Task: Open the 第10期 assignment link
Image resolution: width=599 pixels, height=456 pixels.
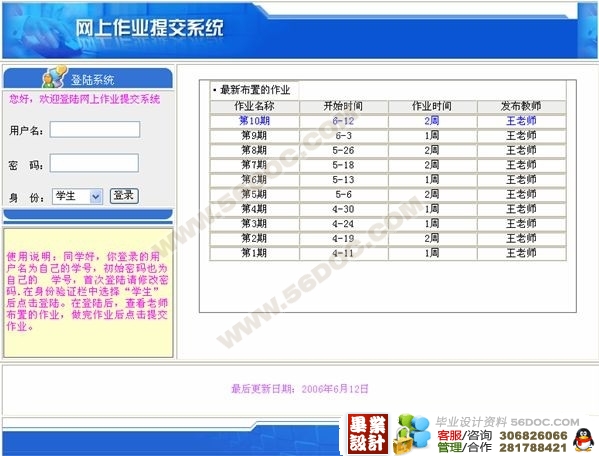Action: pos(254,121)
